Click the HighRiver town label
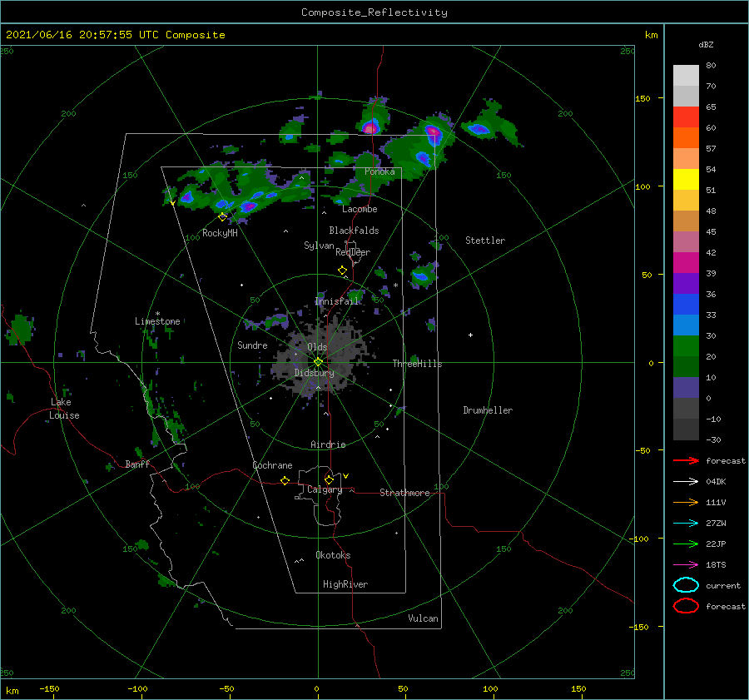749x700 pixels. [345, 584]
